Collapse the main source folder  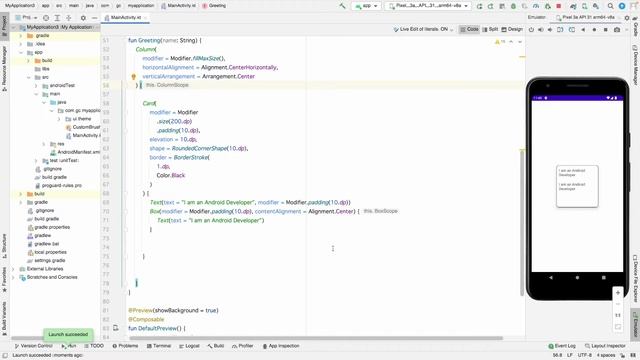[36, 94]
